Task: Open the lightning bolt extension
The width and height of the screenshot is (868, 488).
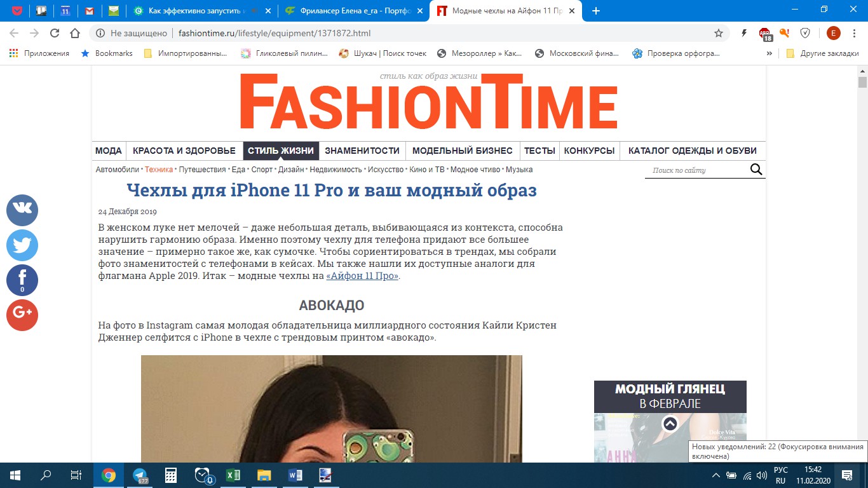Action: tap(744, 33)
